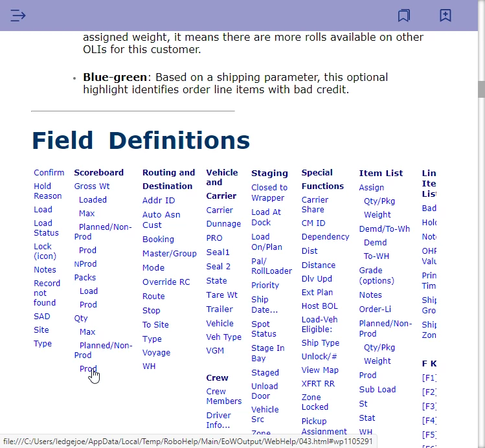
Task: Open the Vehicle Src link
Action: [265, 414]
